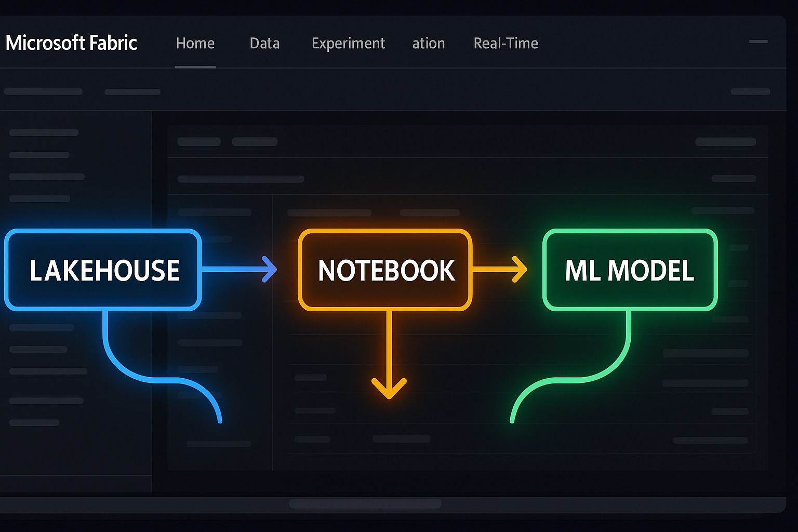Image resolution: width=798 pixels, height=532 pixels.
Task: Open the LAKEHOUSE node
Action: coord(102,270)
